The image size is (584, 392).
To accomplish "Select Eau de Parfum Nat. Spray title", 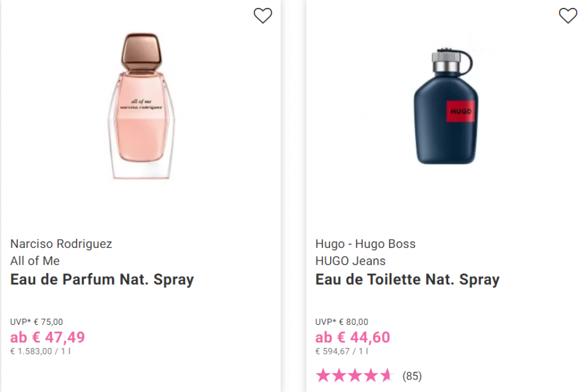I will coord(102,279).
